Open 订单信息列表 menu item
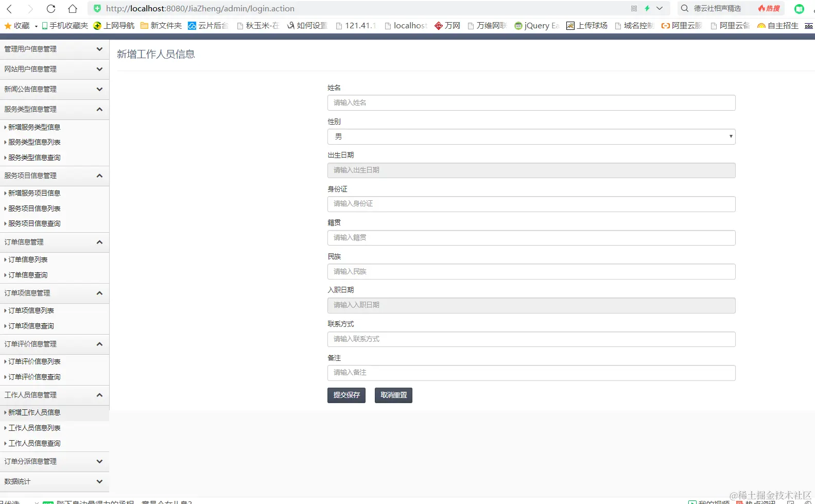Screen dimensions: 815x504 [x=28, y=259]
